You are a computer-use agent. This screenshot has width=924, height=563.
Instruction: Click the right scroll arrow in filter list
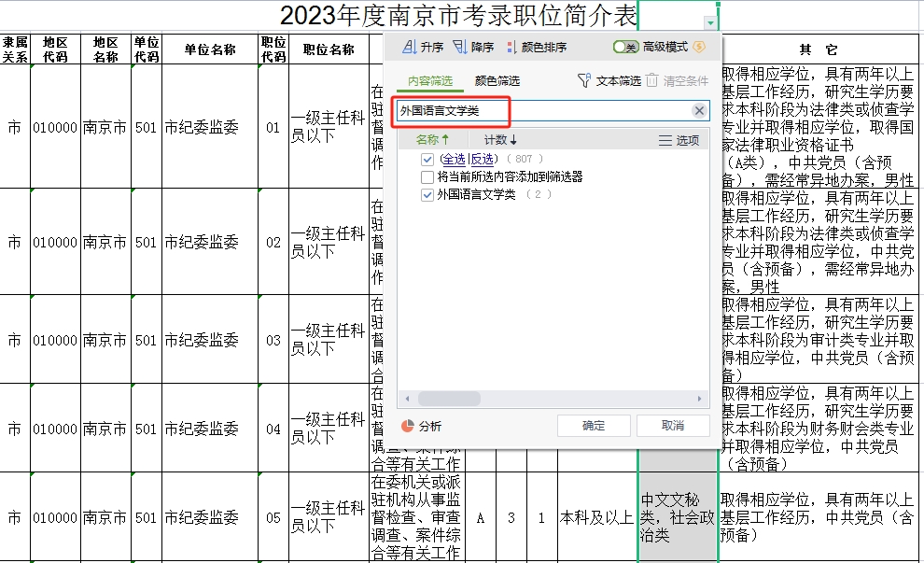tap(699, 399)
